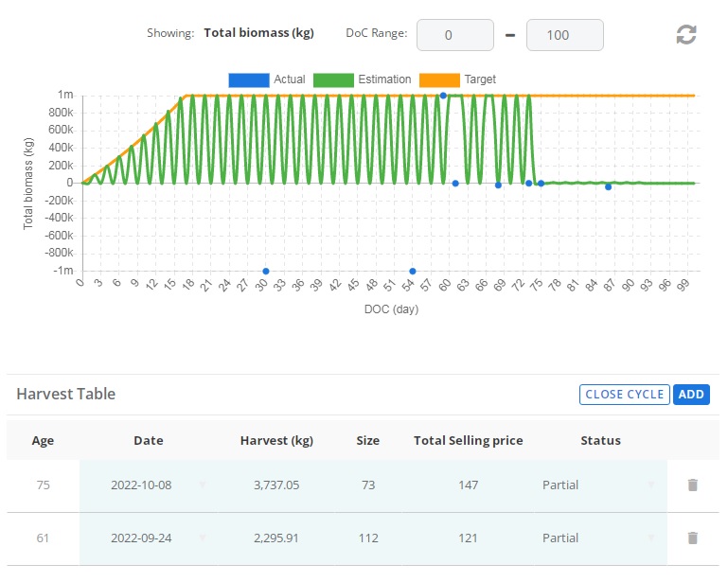Click the Actual point at the 1m peak
The width and height of the screenshot is (728, 582).
point(443,96)
